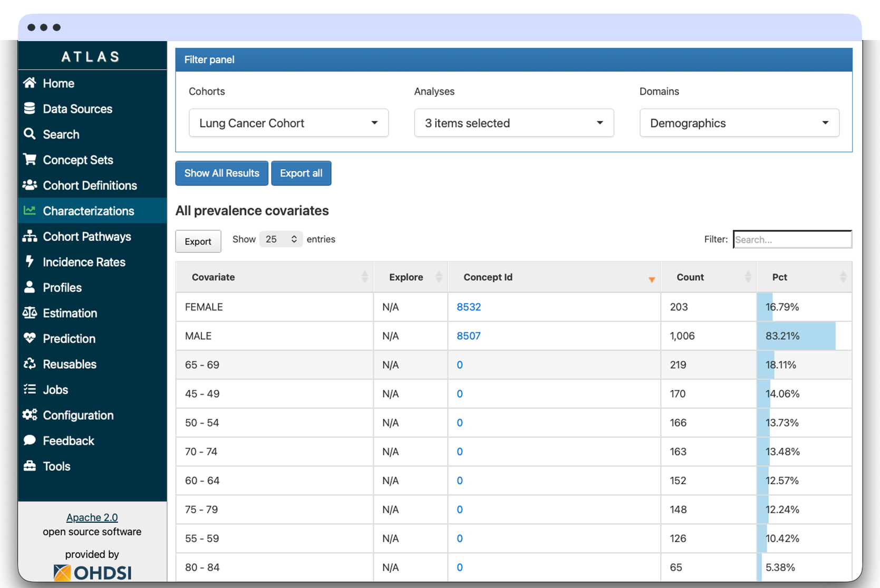The image size is (880, 588).
Task: Click the Tools toolbox icon
Action: pos(30,466)
